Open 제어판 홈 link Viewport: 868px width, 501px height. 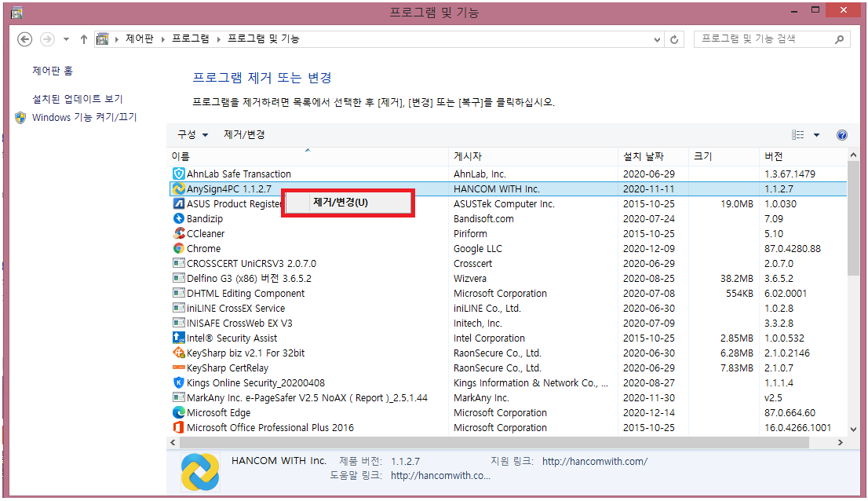53,71
